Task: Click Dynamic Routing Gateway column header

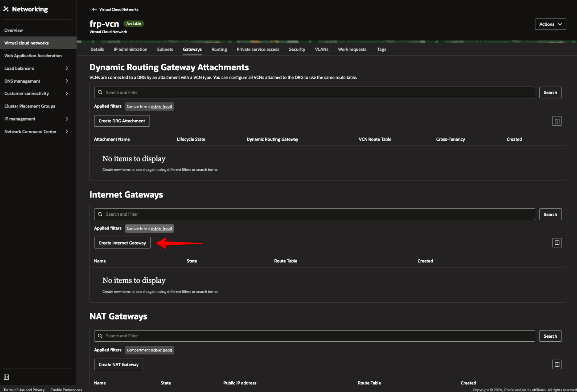Action: [272, 140]
